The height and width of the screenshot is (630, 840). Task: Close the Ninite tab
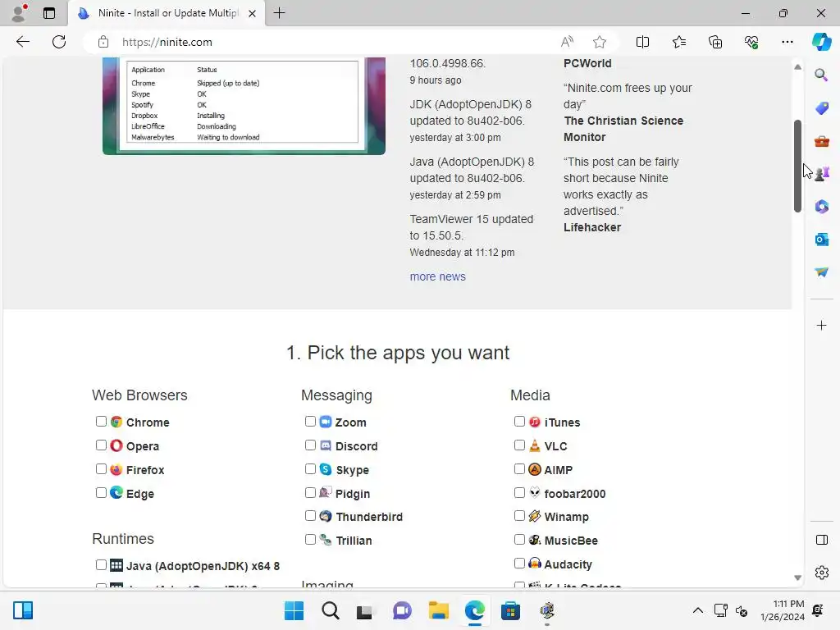(x=252, y=13)
